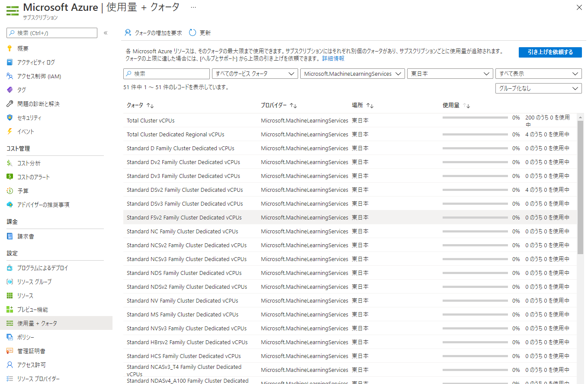Click the タグ tag icon

coord(10,90)
